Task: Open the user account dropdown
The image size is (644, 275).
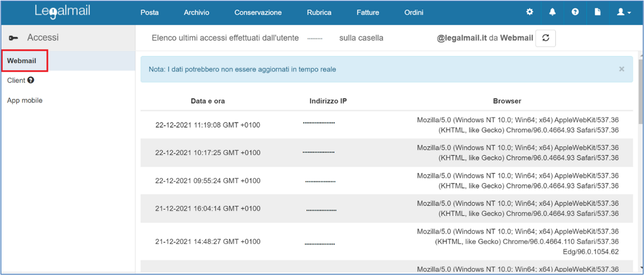Action: pyautogui.click(x=624, y=12)
